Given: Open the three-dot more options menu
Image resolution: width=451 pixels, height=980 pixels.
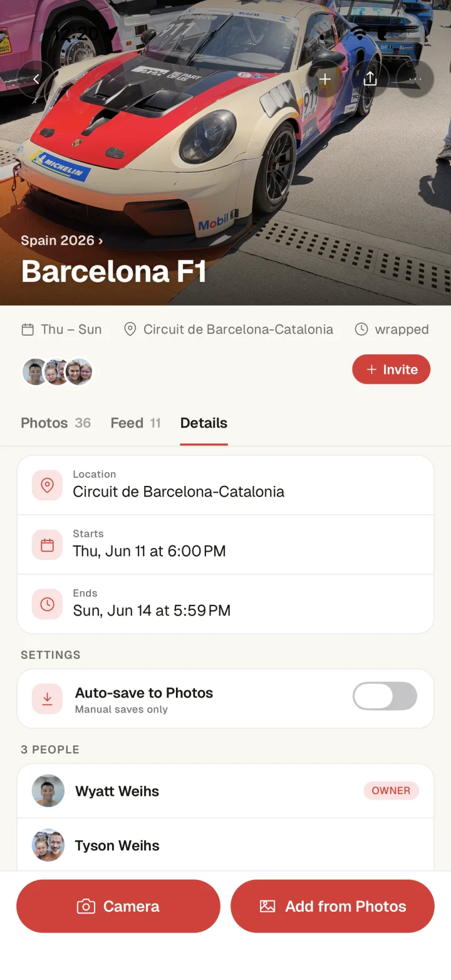Looking at the screenshot, I should tap(415, 79).
